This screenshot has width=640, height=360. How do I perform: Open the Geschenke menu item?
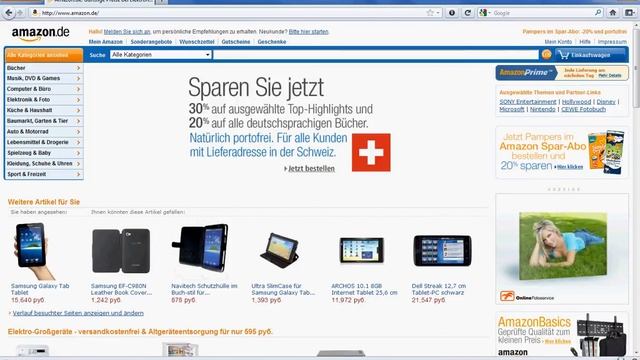272,42
